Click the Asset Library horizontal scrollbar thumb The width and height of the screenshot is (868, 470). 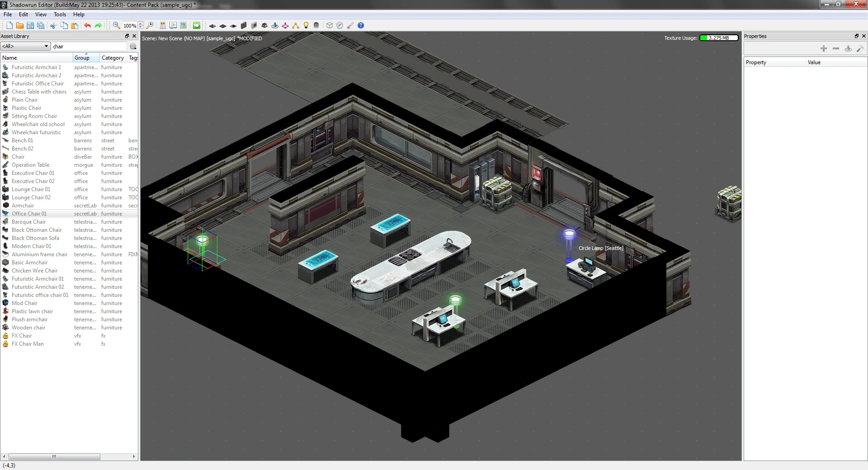click(x=54, y=456)
